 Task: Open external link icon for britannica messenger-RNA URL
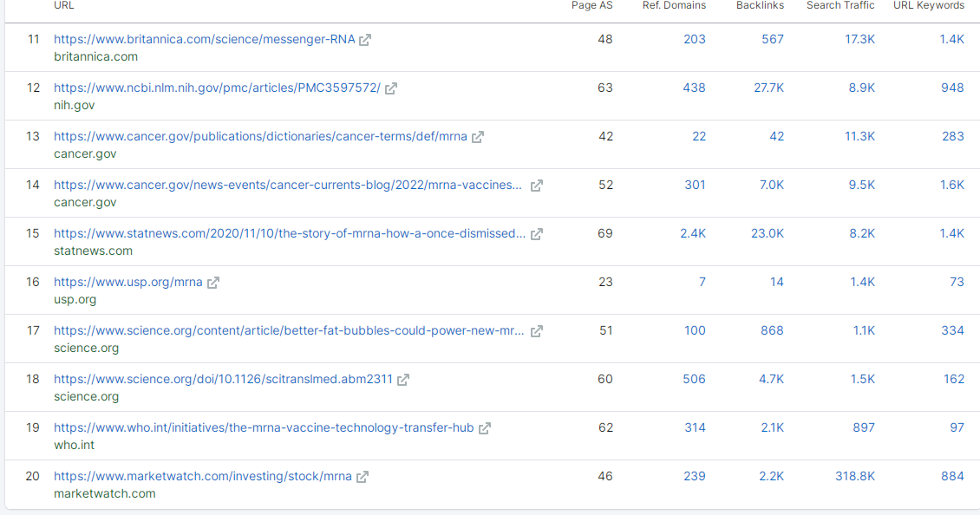point(365,40)
